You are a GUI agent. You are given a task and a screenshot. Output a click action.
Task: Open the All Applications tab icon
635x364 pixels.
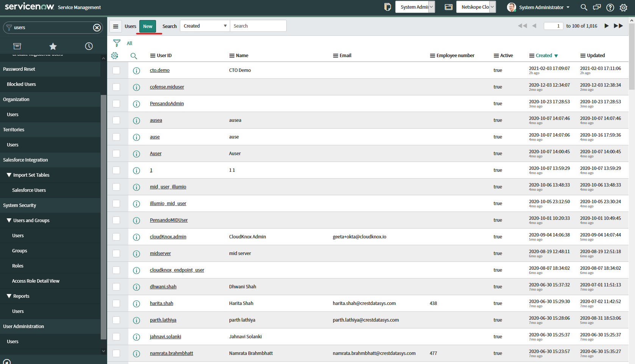[x=17, y=46]
